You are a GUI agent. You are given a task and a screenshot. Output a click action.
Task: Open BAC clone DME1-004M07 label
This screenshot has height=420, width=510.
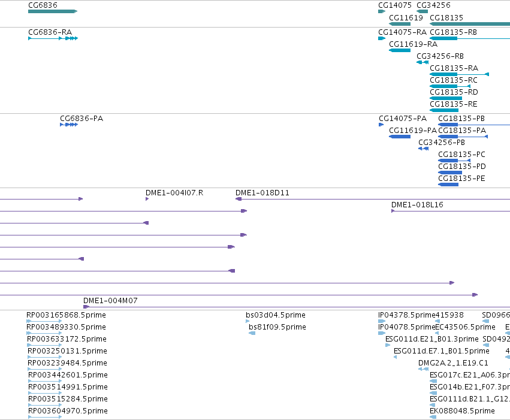110,301
